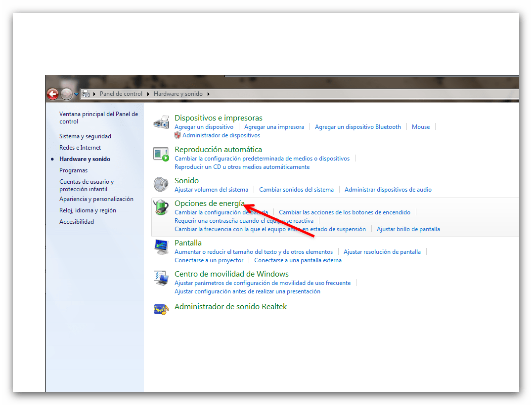This screenshot has width=532, height=405.
Task: Open Sonido heading link
Action: tap(186, 181)
